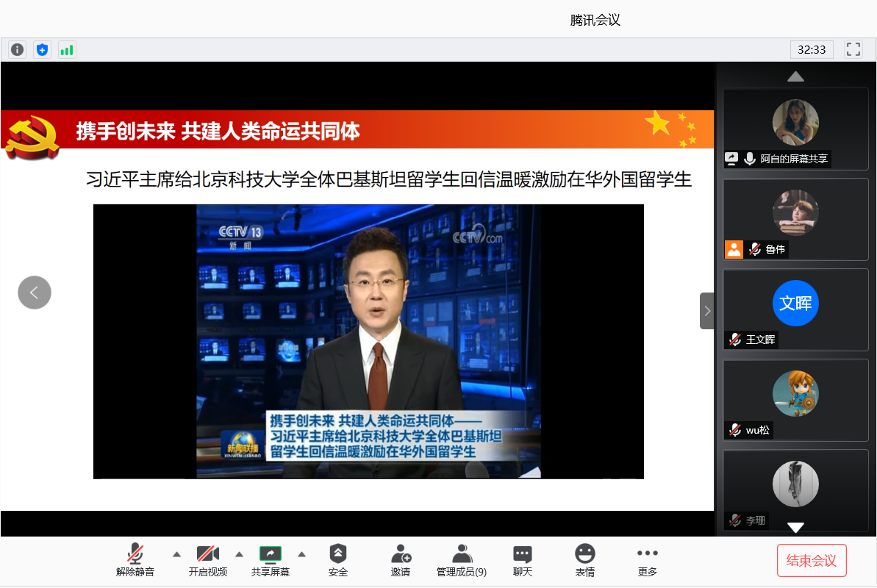Viewport: 877px width, 588px height.
Task: Click the blue security shield icon
Action: pyautogui.click(x=42, y=50)
